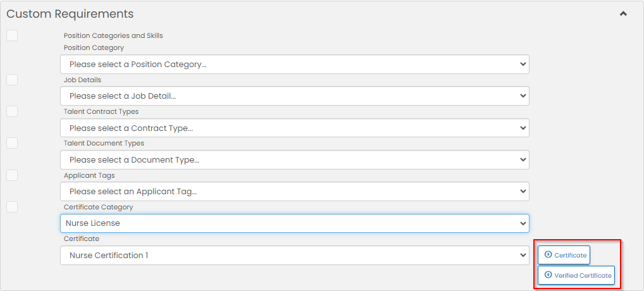Open the Job Detail dropdown
Viewport: 644px width, 291px height.
(x=295, y=96)
